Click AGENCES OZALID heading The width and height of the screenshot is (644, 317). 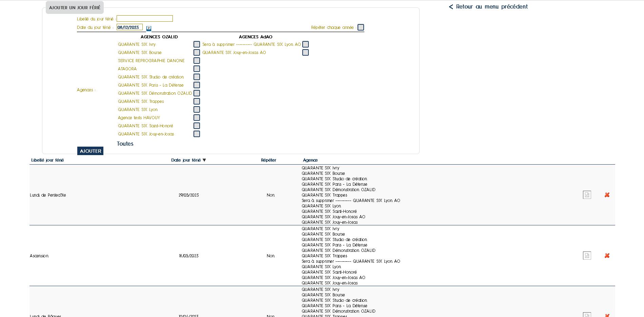coord(159,37)
